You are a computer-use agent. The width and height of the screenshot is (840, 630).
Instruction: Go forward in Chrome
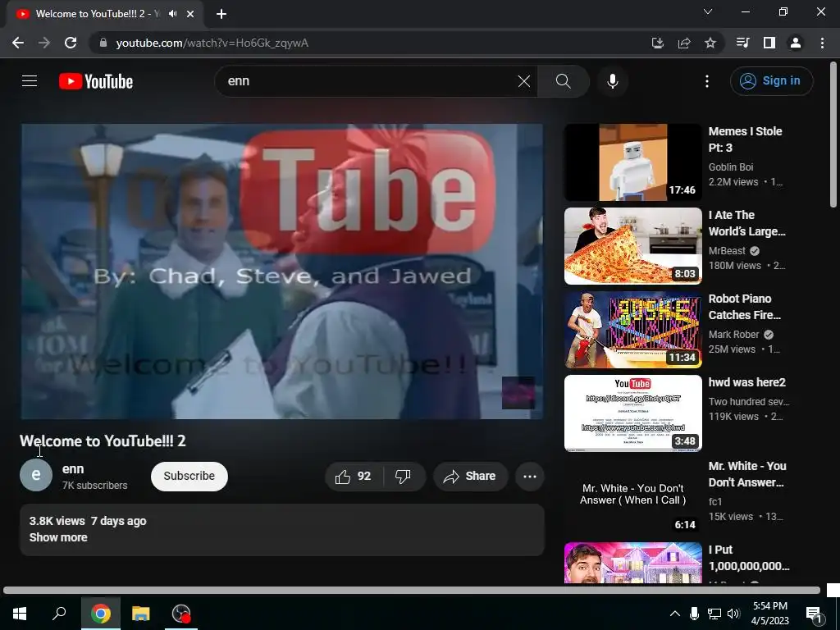[44, 43]
